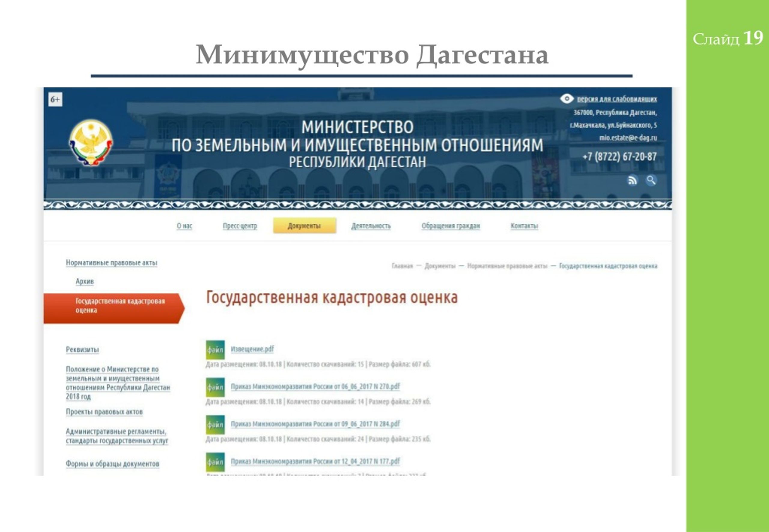Click the mio.estate@e-dag.ru email address
769x532 pixels.
tap(628, 138)
